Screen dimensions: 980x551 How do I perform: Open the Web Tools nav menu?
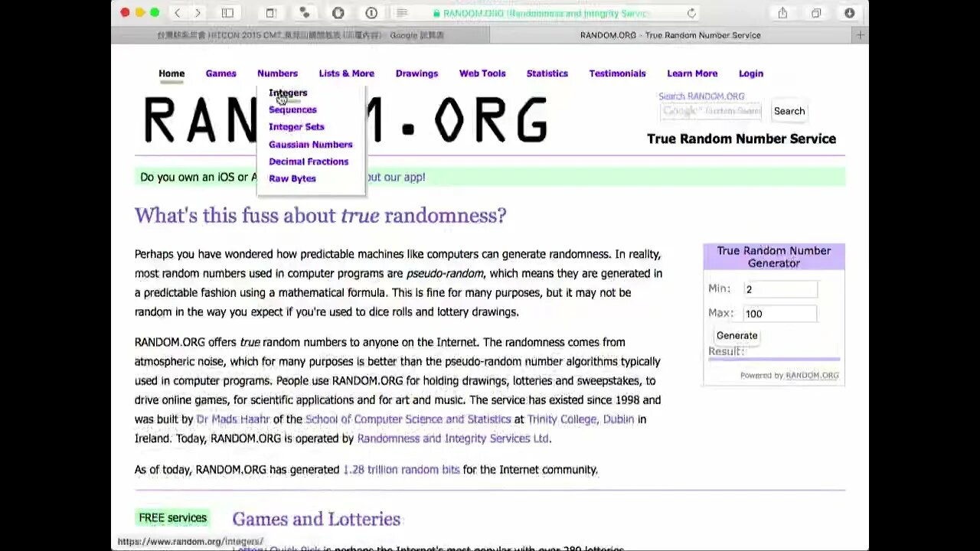point(482,73)
